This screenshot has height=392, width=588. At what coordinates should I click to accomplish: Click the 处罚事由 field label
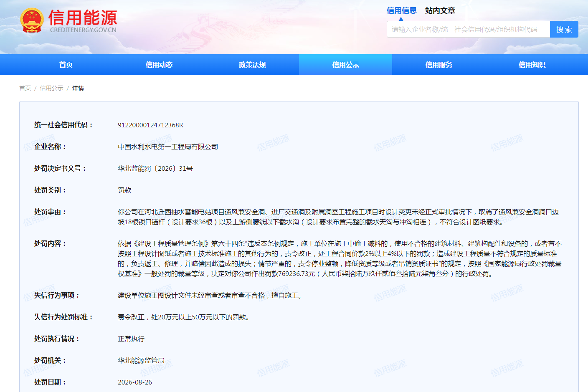(x=50, y=212)
